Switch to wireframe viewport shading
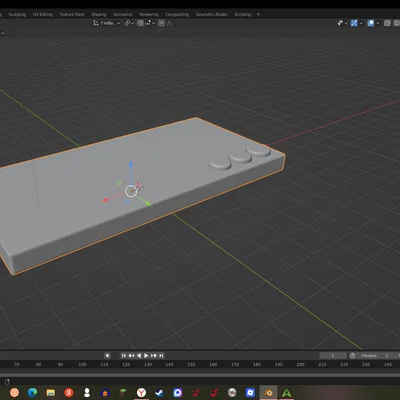This screenshot has width=400, height=400. 397,23
